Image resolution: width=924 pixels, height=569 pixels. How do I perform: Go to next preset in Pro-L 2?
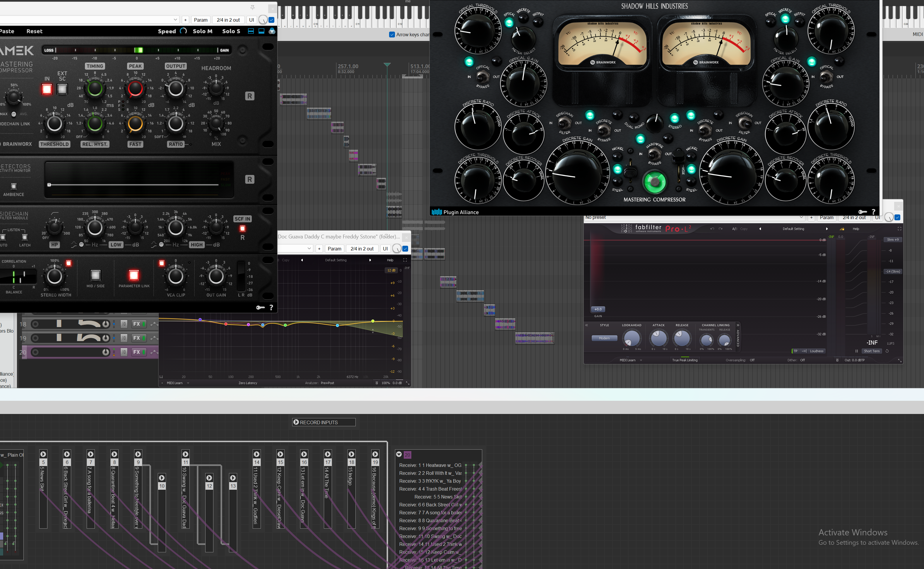827,229
